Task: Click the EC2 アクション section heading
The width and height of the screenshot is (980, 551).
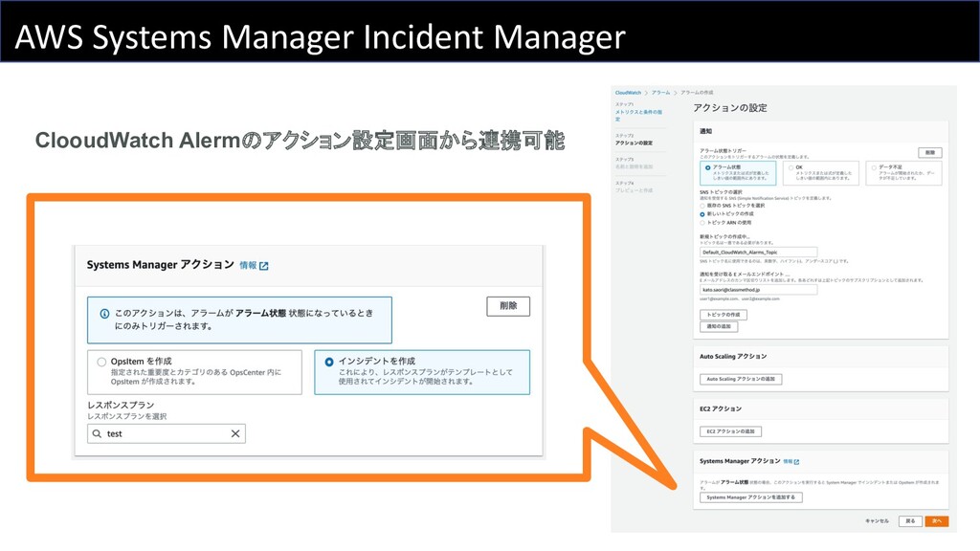Action: 721,409
